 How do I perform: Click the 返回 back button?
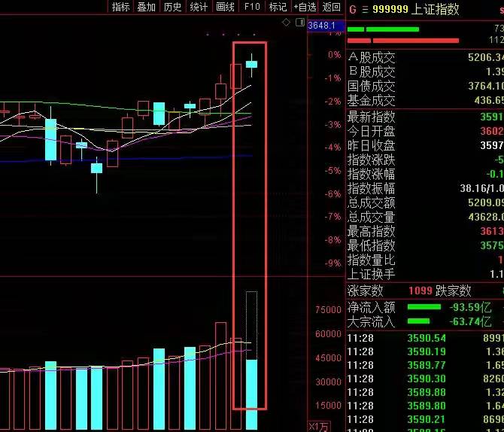click(x=332, y=7)
